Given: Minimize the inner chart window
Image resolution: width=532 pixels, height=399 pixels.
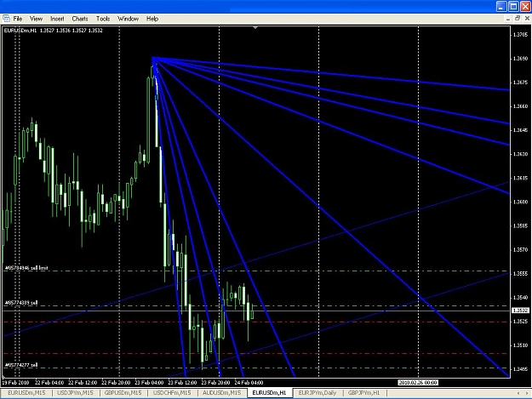Looking at the screenshot, I should pyautogui.click(x=508, y=19).
